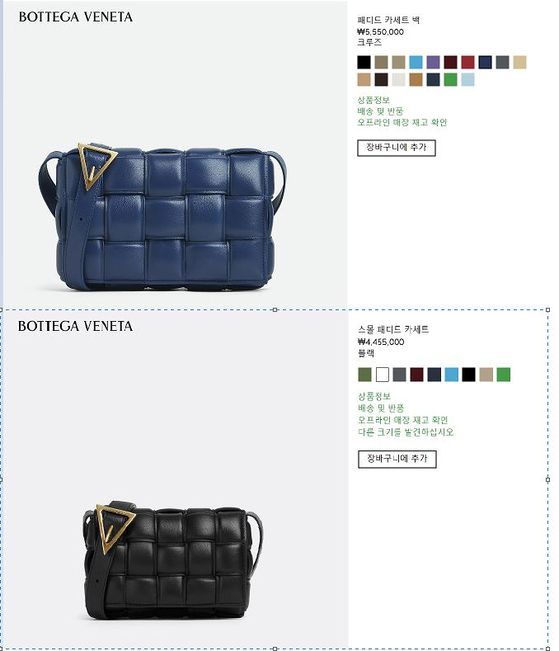Open 상품정보 for 패디드 카세트 백
This screenshot has height=651, width=559.
coord(374,100)
